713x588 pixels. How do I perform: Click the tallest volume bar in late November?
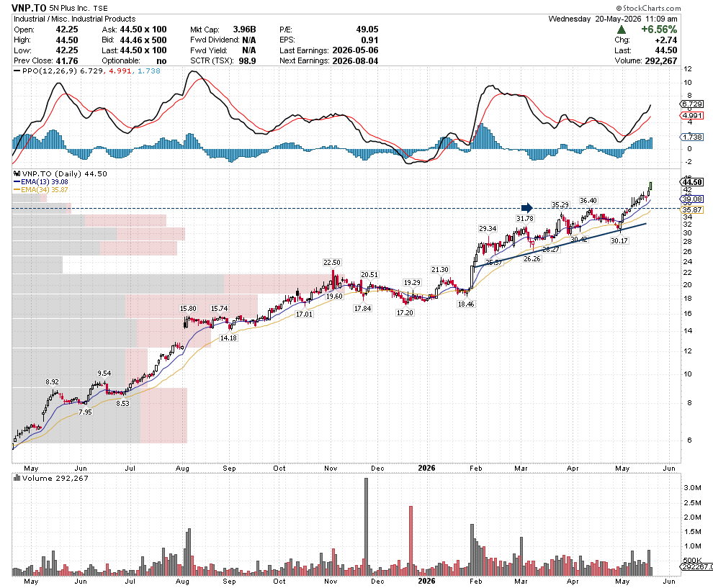pos(367,527)
